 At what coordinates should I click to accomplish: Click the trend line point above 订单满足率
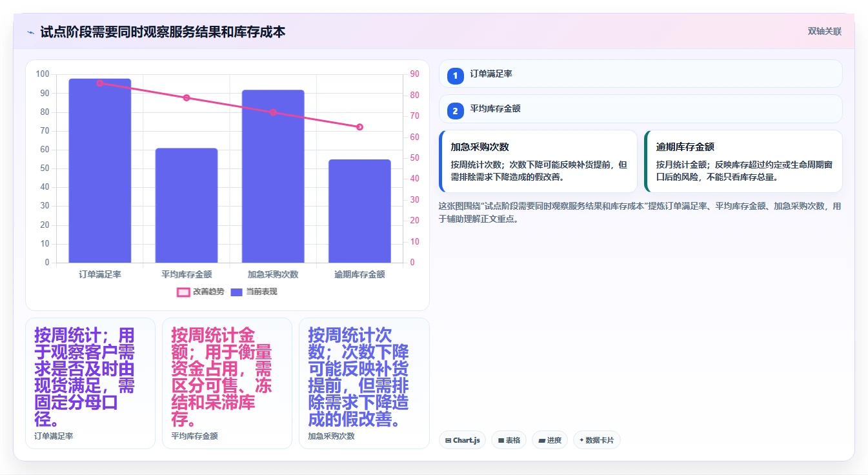(100, 83)
